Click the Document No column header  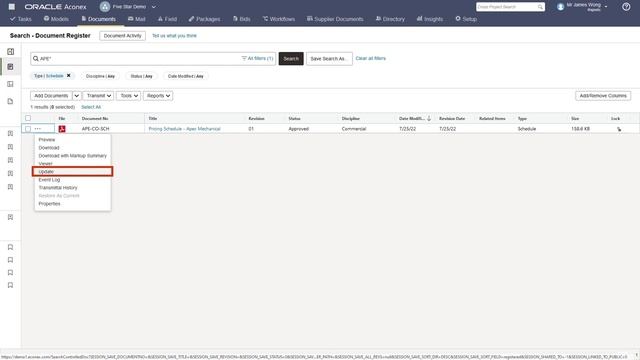pyautogui.click(x=95, y=118)
